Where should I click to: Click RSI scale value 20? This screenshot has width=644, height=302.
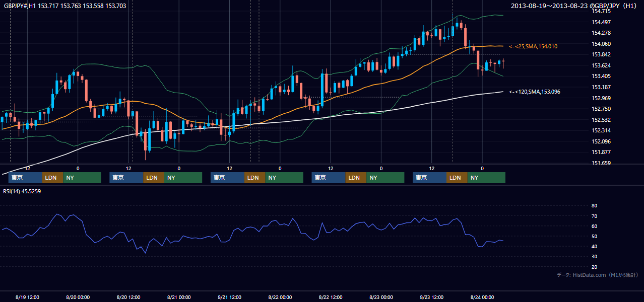pos(594,267)
